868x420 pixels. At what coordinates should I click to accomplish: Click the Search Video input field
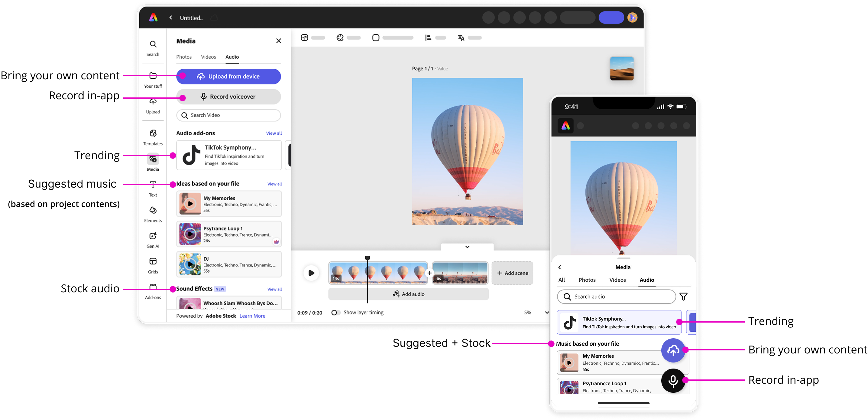[228, 115]
